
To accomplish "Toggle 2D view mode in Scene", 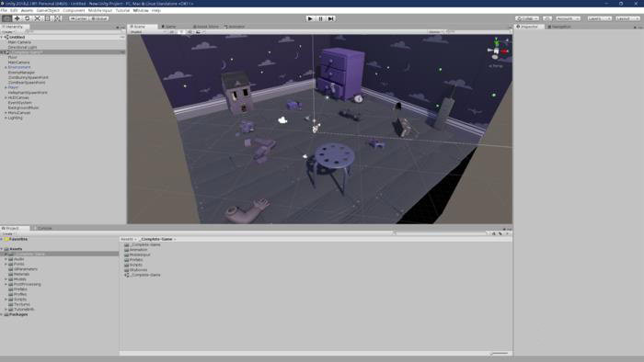I will (x=172, y=31).
